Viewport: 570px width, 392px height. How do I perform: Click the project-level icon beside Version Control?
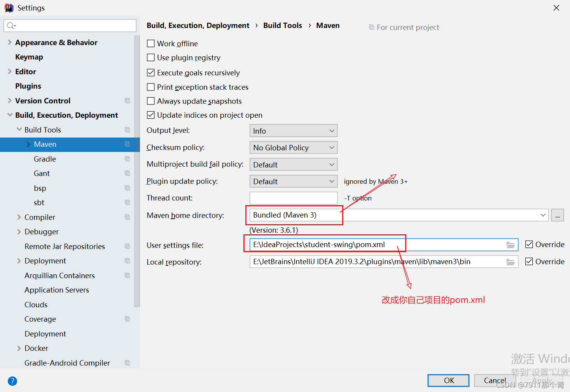(127, 101)
